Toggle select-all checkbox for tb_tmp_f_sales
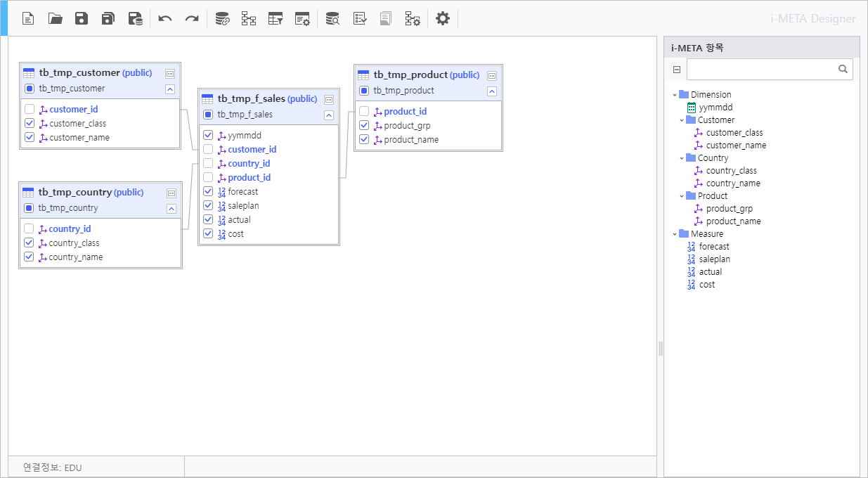The image size is (868, 478). pos(208,115)
